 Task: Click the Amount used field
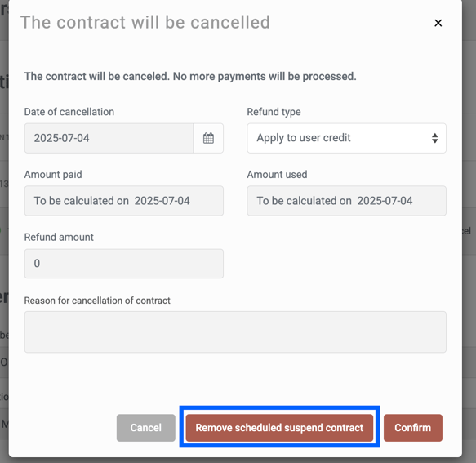pyautogui.click(x=346, y=201)
